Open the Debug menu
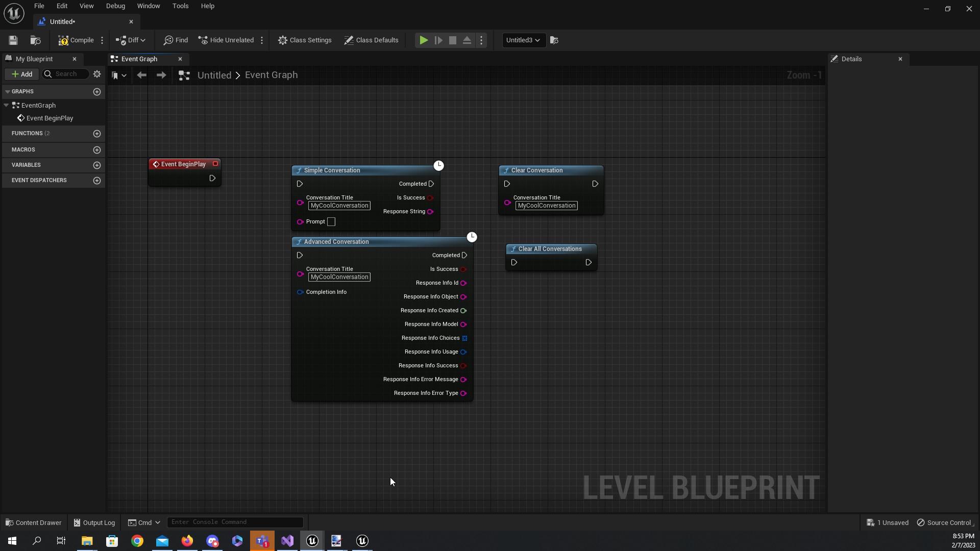 click(x=115, y=6)
